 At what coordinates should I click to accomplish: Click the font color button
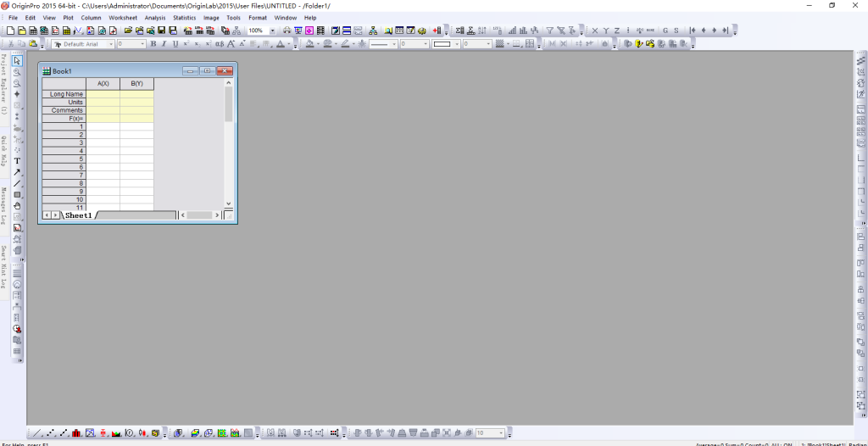point(281,43)
